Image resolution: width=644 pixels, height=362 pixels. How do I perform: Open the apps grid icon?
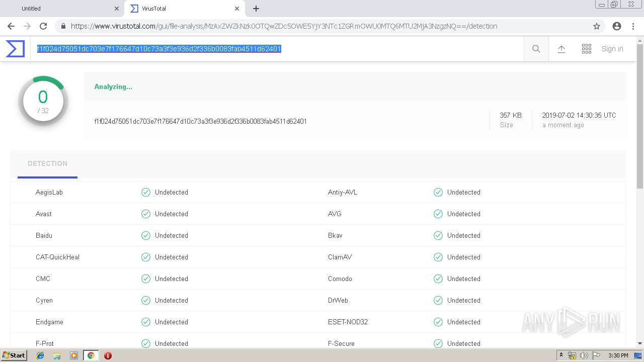tap(587, 49)
